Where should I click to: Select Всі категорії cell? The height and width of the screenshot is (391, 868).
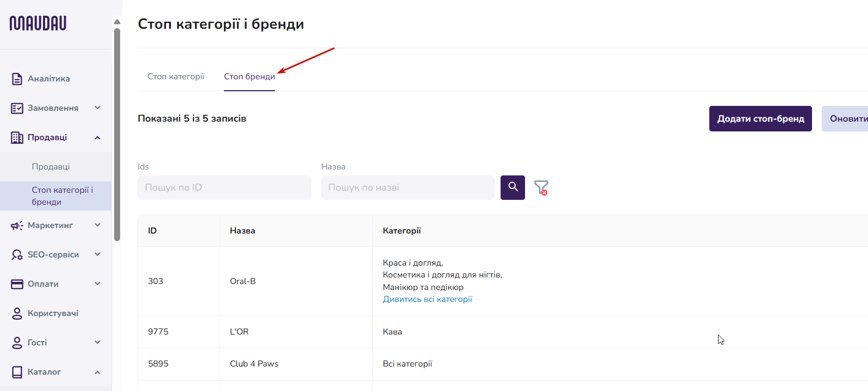(x=408, y=364)
